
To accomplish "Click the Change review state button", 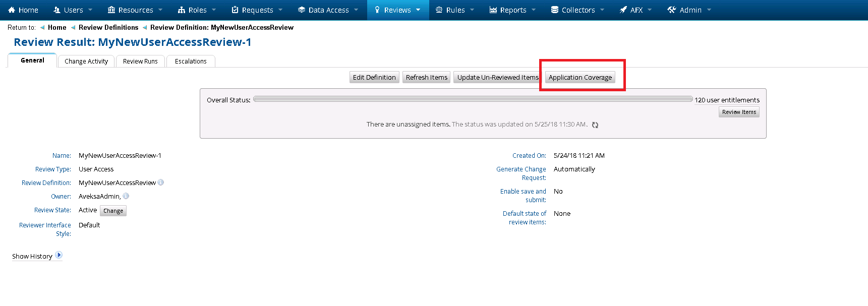I will coord(113,211).
